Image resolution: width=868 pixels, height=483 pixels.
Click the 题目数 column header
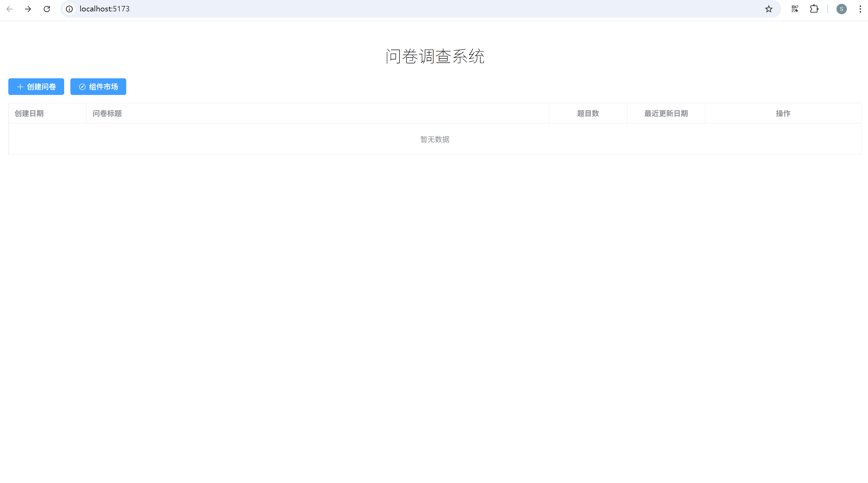click(x=588, y=113)
